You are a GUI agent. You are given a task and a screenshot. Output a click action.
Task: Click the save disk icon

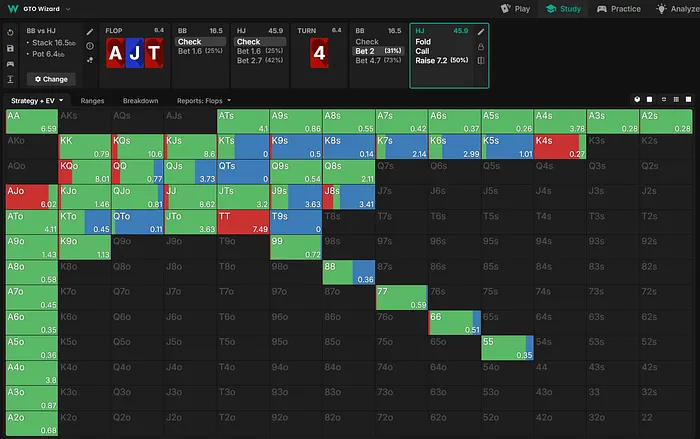coord(9,47)
